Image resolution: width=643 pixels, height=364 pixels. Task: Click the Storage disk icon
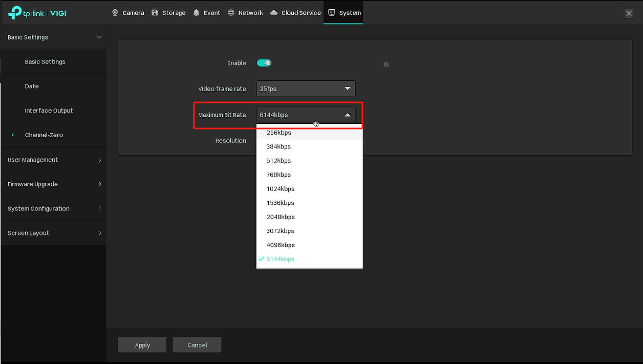[x=155, y=12]
